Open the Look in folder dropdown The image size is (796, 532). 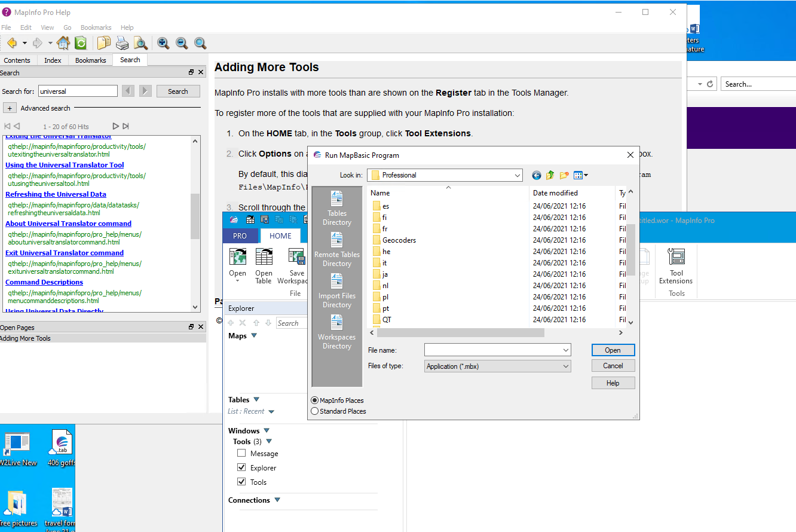(517, 175)
